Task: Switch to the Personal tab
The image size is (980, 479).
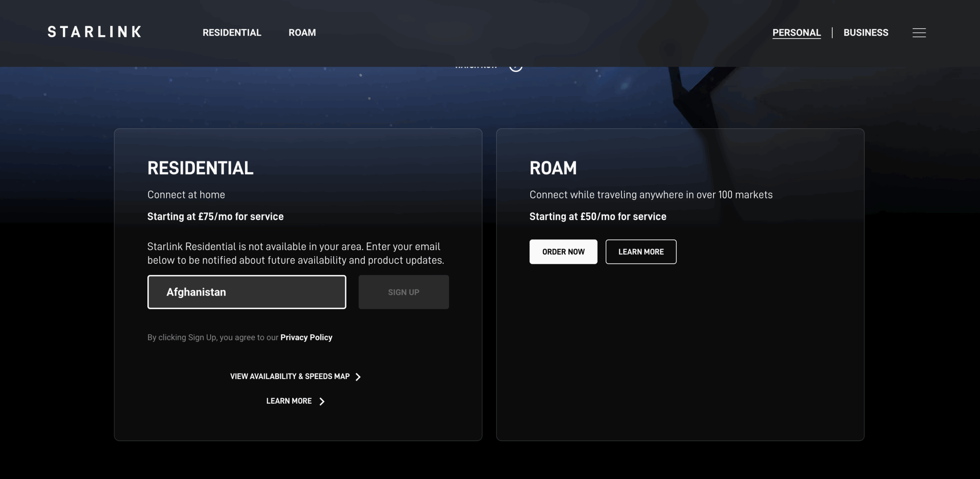Action: click(x=796, y=33)
